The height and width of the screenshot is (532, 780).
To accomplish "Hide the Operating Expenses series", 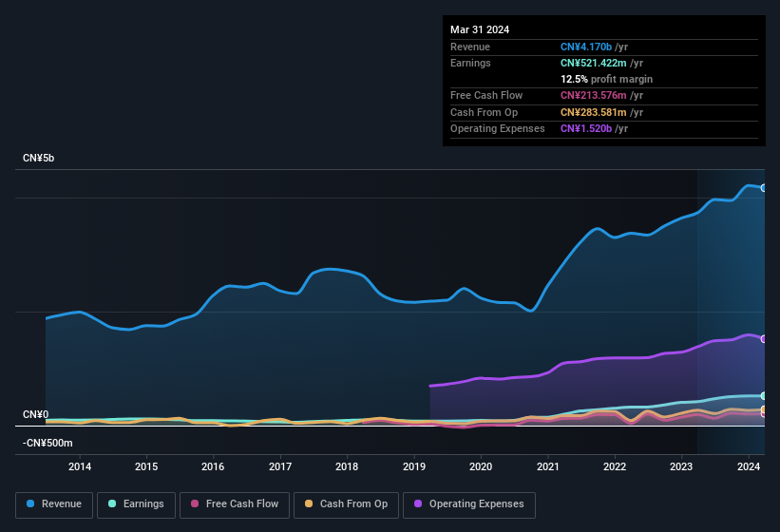I will pos(469,504).
